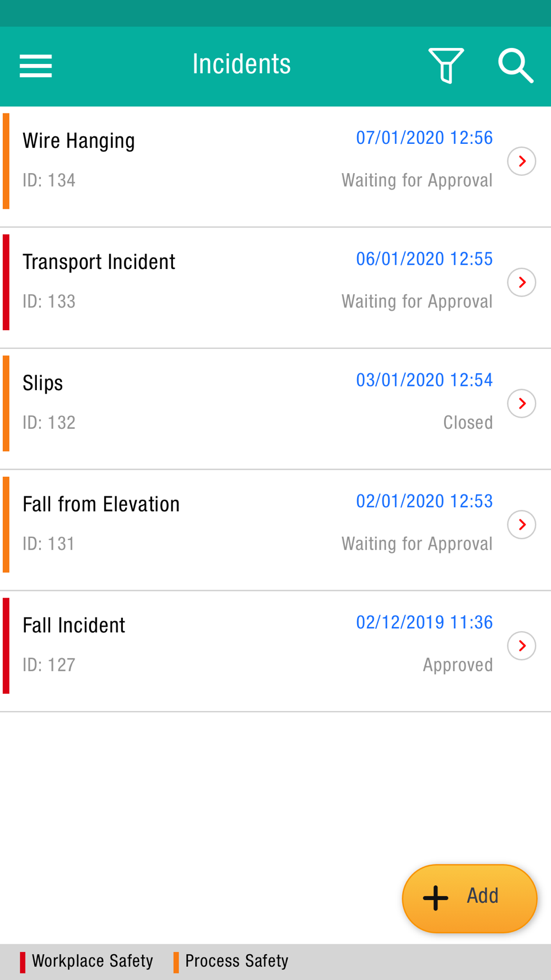The width and height of the screenshot is (551, 980).
Task: Open incident with ID: 132
Action: click(x=275, y=403)
